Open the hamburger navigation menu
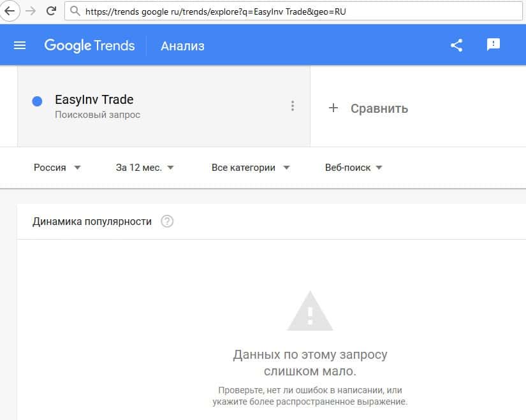526x420 pixels. coord(20,45)
